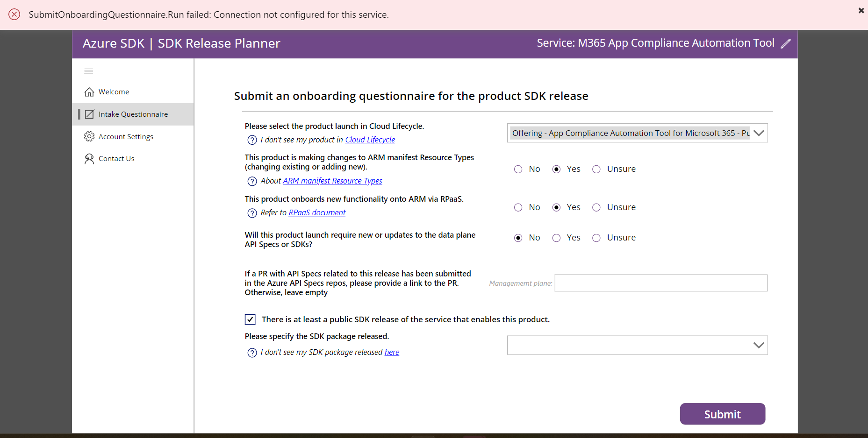Viewport: 868px width, 438px height.
Task: Select No for ARM manifest changes
Action: pyautogui.click(x=518, y=169)
